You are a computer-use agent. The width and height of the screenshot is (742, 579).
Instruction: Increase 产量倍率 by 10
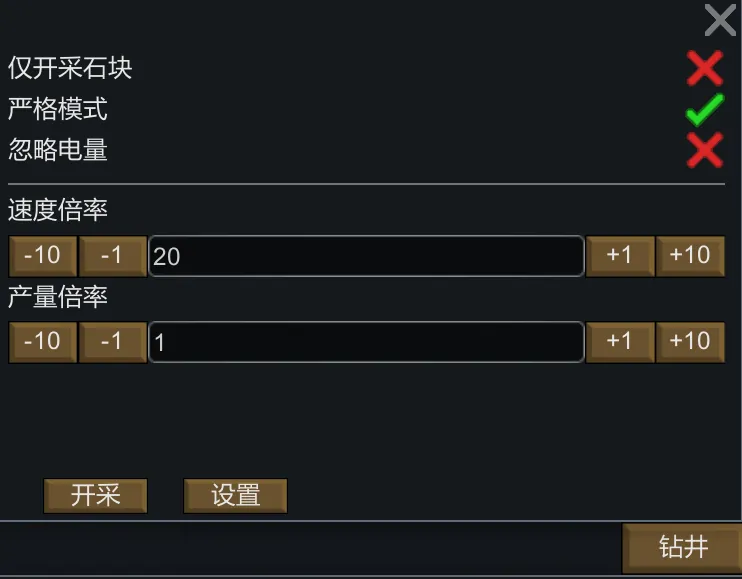[x=690, y=342]
